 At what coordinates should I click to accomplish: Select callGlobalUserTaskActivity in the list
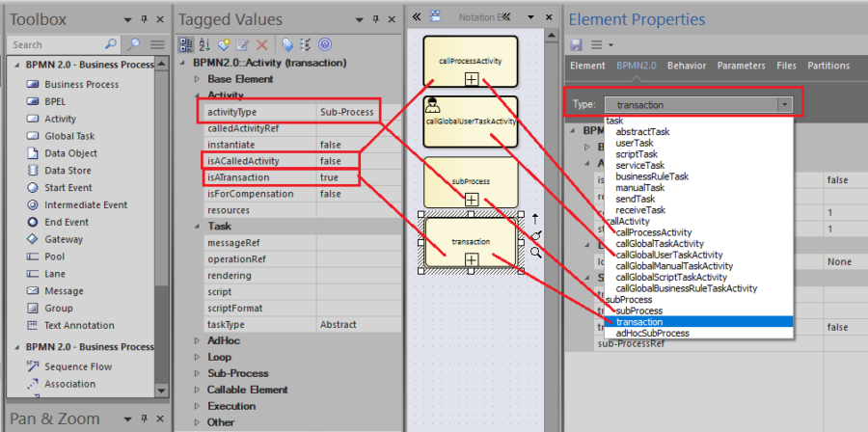tap(668, 255)
